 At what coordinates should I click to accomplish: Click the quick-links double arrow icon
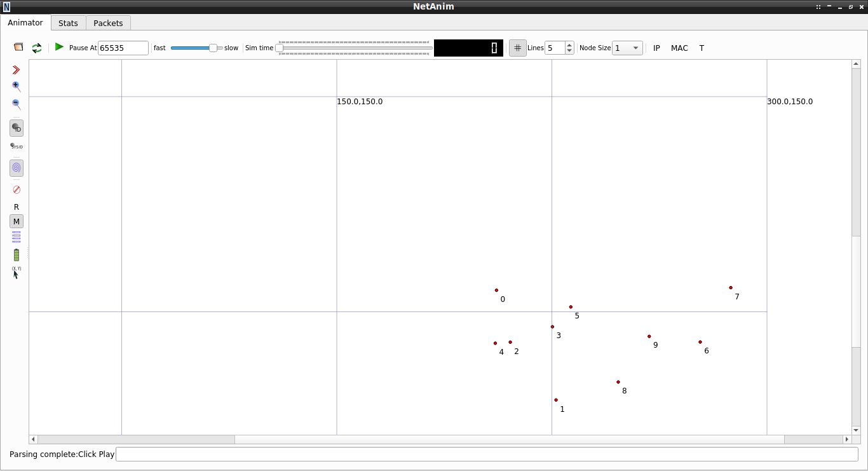pos(16,70)
